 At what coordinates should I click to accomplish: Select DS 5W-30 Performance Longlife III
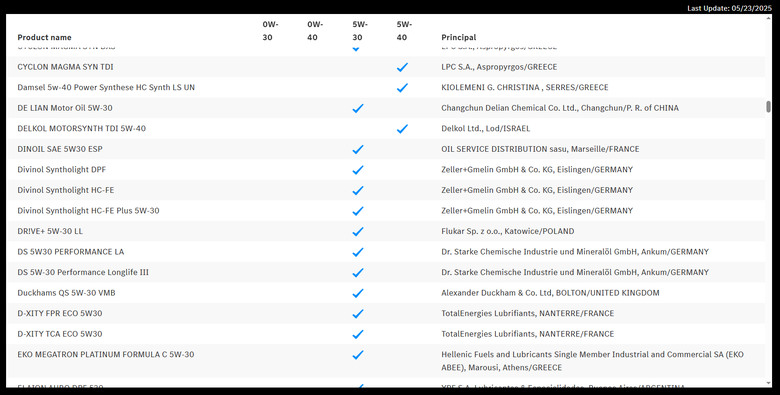point(83,272)
